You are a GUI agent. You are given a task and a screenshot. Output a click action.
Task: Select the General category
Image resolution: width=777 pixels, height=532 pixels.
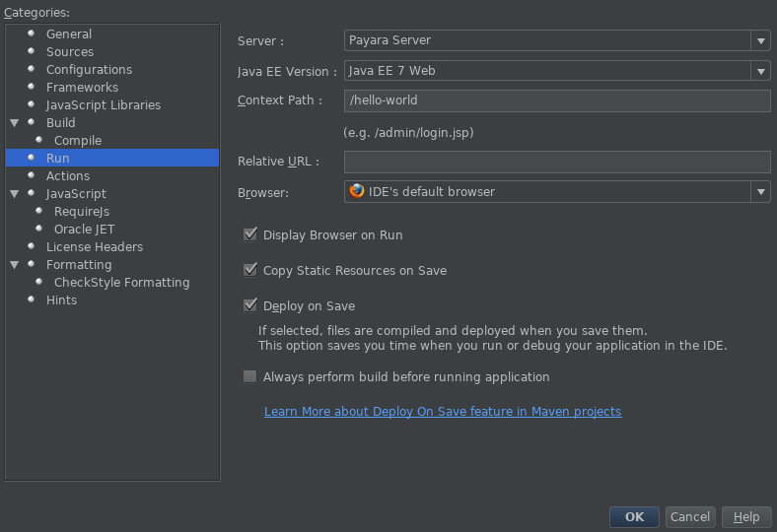(x=68, y=34)
